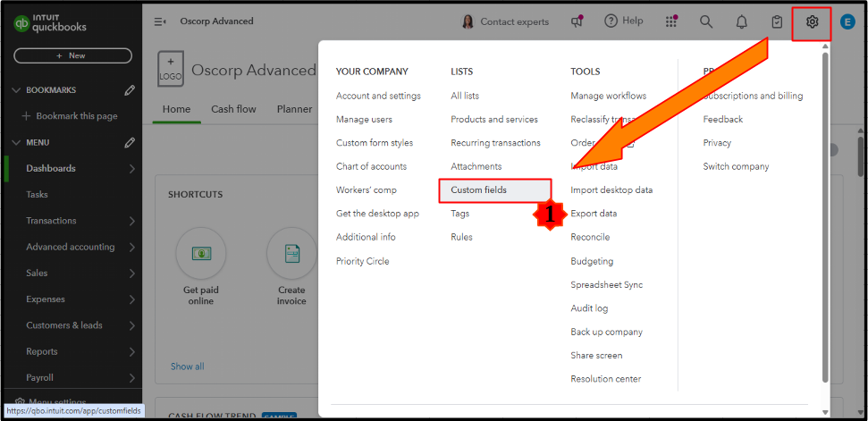Click the + New button
The image size is (868, 421).
pos(72,56)
